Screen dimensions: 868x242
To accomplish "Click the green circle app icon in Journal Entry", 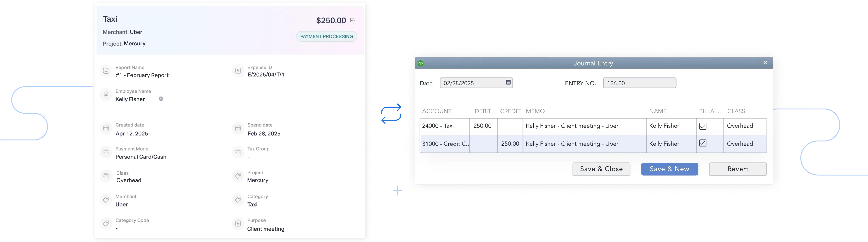I will pyautogui.click(x=422, y=63).
